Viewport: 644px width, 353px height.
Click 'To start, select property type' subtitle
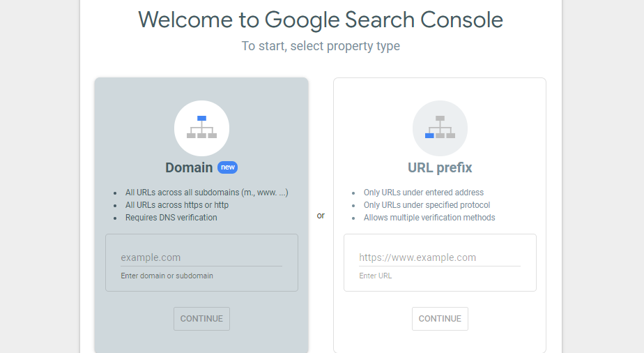pyautogui.click(x=321, y=46)
